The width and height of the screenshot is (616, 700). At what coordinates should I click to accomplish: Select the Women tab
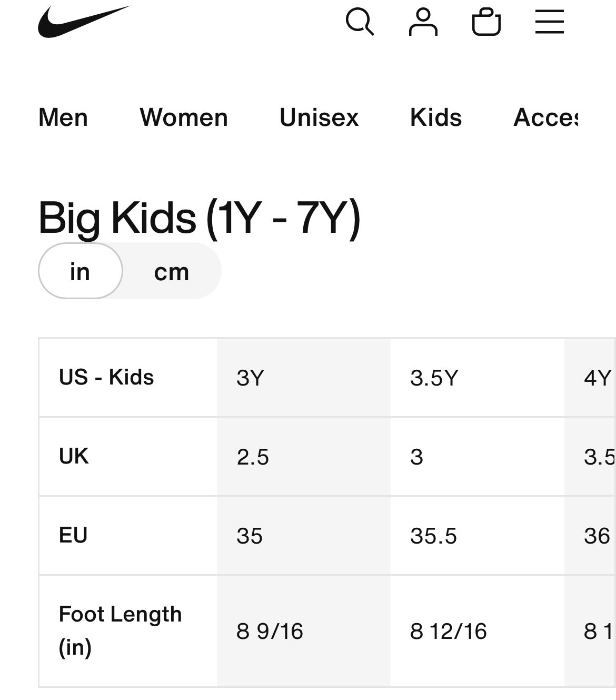[184, 117]
